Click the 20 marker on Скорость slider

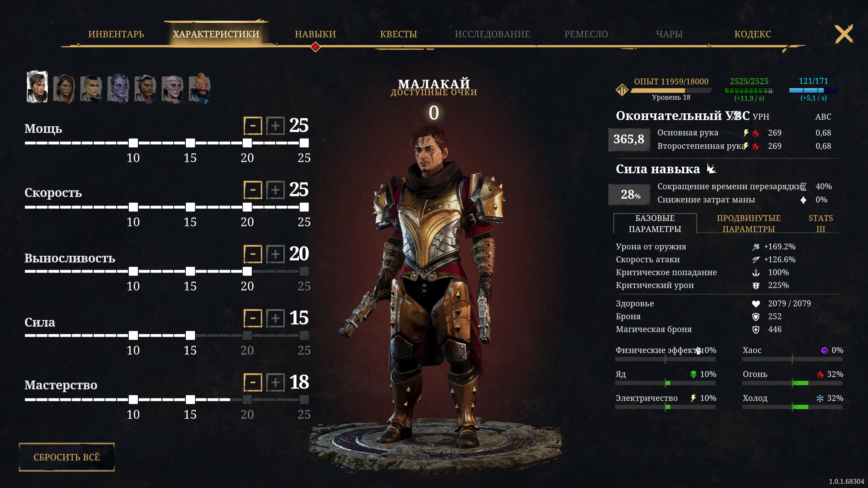pyautogui.click(x=247, y=207)
